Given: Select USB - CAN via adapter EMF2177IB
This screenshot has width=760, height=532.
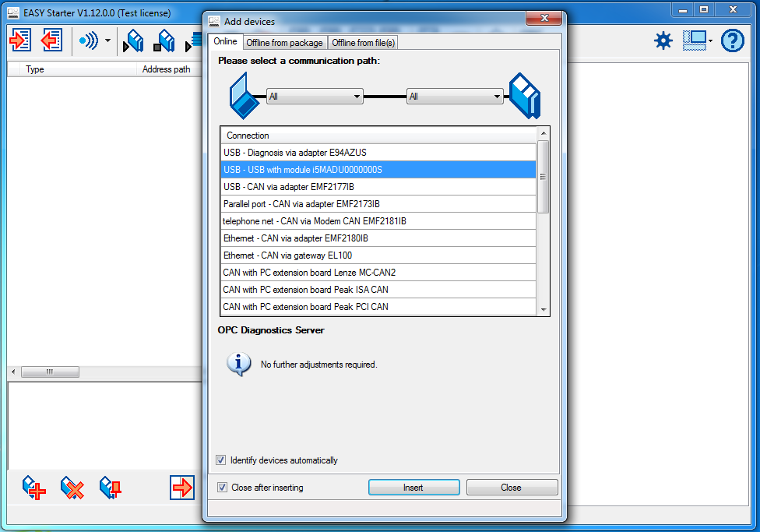Looking at the screenshot, I should coord(378,187).
